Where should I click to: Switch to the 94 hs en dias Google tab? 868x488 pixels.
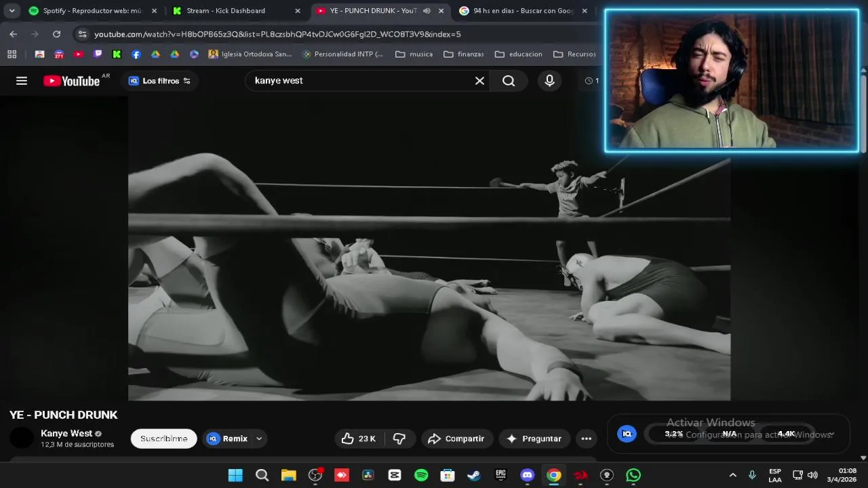tap(523, 11)
